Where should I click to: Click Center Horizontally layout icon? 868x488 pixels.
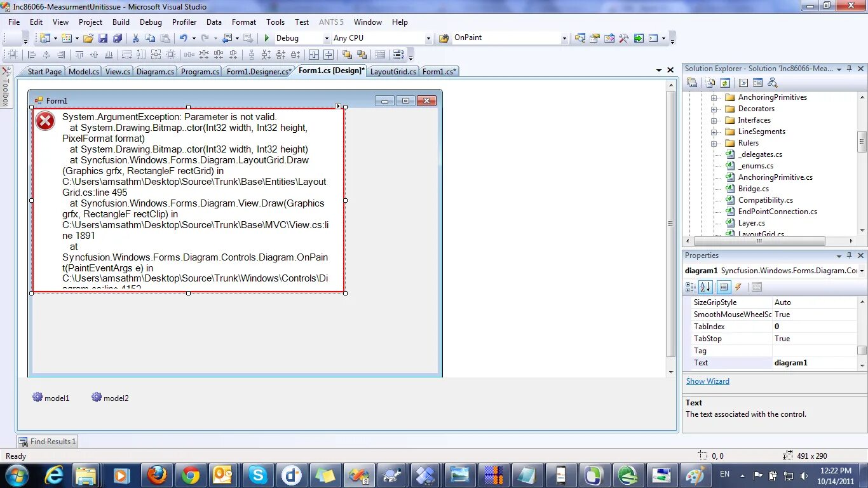coord(313,55)
